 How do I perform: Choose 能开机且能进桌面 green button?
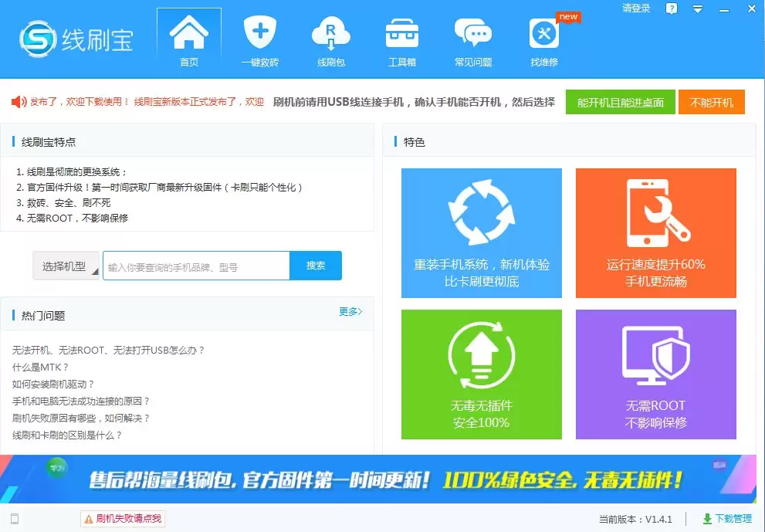[x=620, y=102]
